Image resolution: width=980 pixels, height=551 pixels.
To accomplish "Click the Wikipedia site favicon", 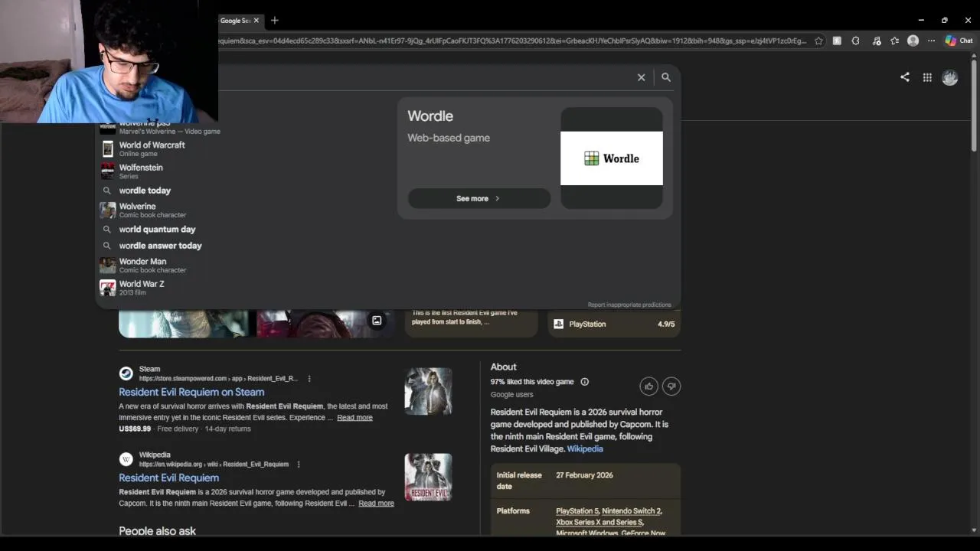I will (126, 459).
